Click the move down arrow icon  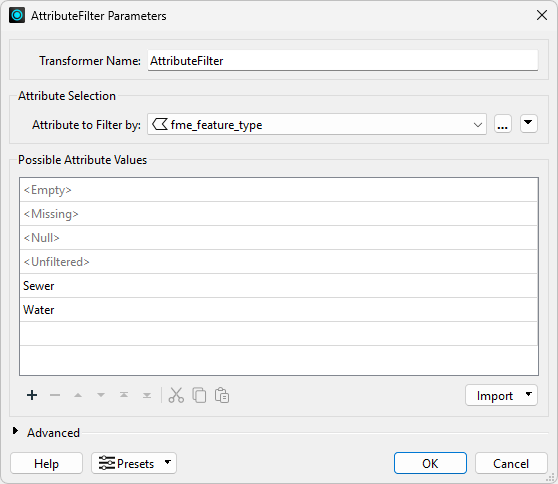pos(101,395)
